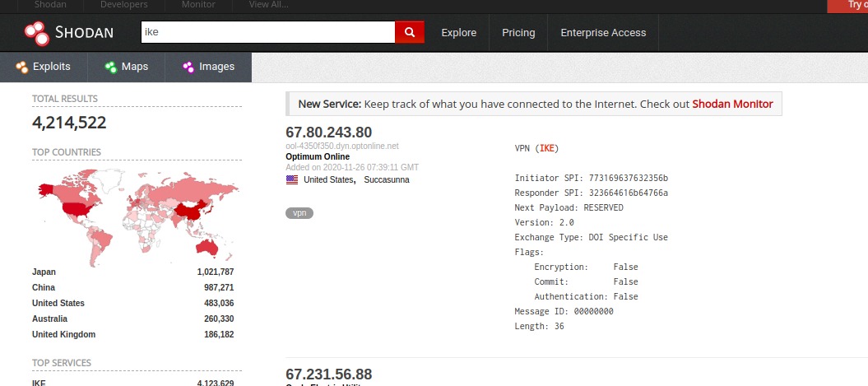Filter by United States location link
868x386 pixels.
coord(328,179)
